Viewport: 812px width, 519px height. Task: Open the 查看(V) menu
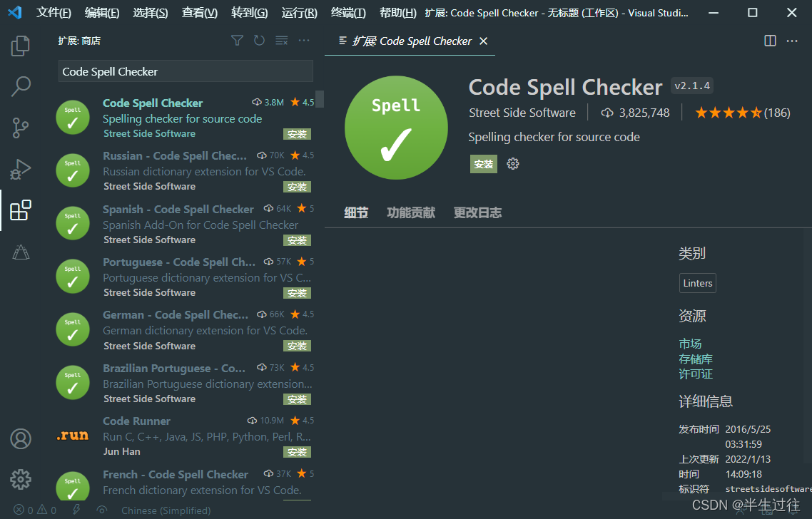pos(199,12)
